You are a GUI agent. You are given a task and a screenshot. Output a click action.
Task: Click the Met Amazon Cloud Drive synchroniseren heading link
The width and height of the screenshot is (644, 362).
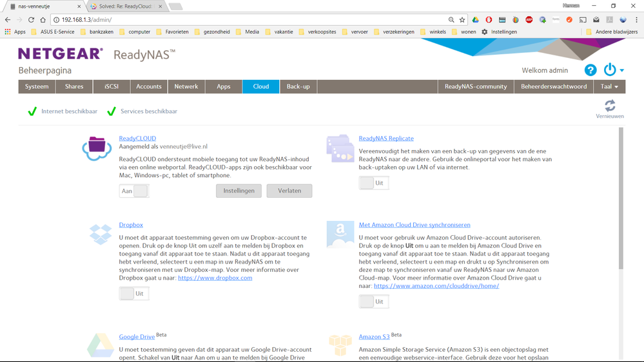[415, 225]
